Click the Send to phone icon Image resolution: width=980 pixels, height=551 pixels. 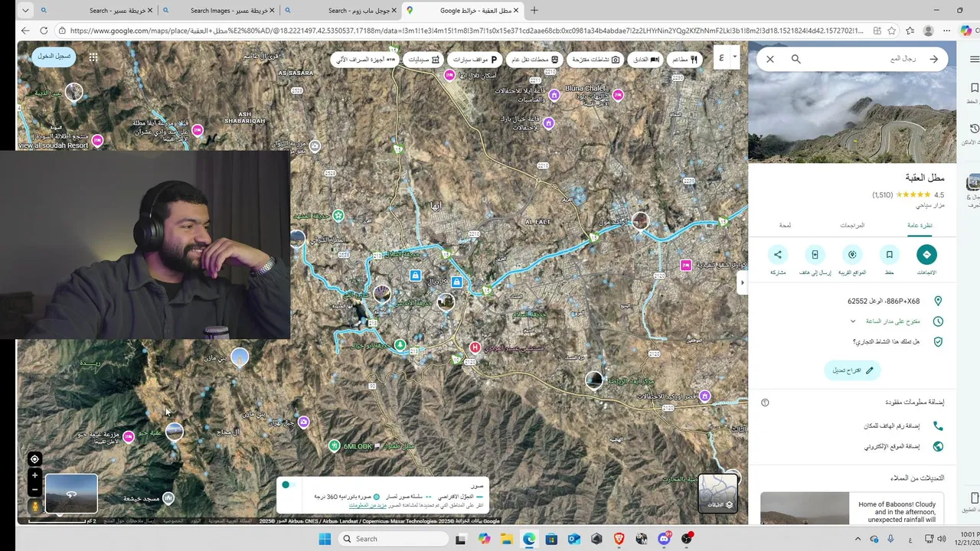coord(815,255)
